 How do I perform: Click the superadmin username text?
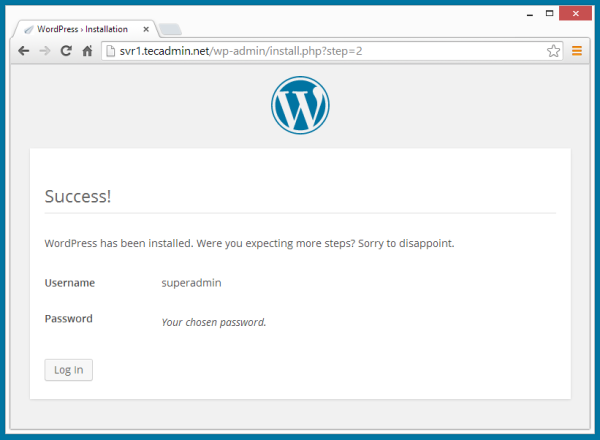(191, 283)
